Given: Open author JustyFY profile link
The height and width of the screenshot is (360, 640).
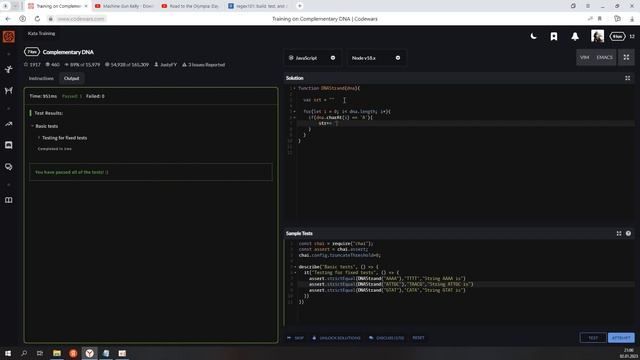Looking at the screenshot, I should [166, 64].
